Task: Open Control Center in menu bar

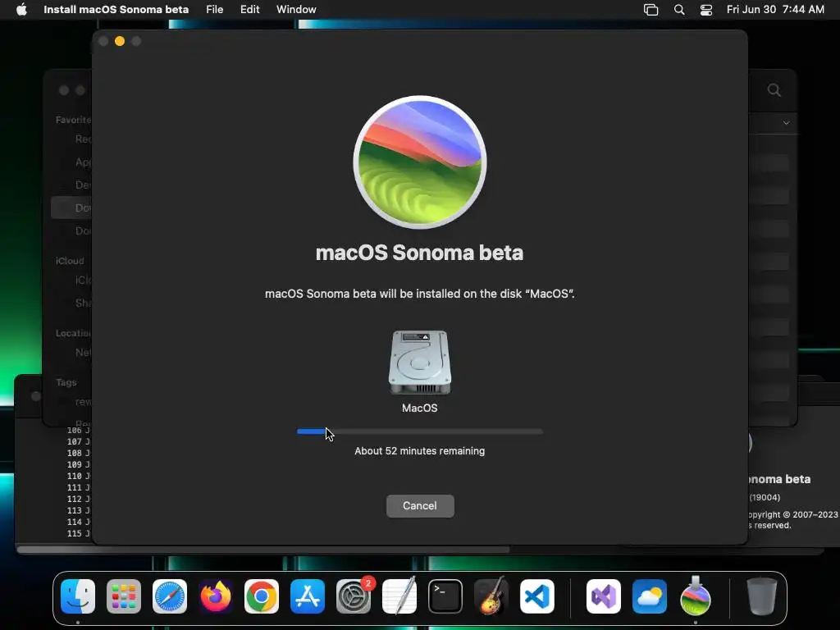Action: tap(706, 10)
